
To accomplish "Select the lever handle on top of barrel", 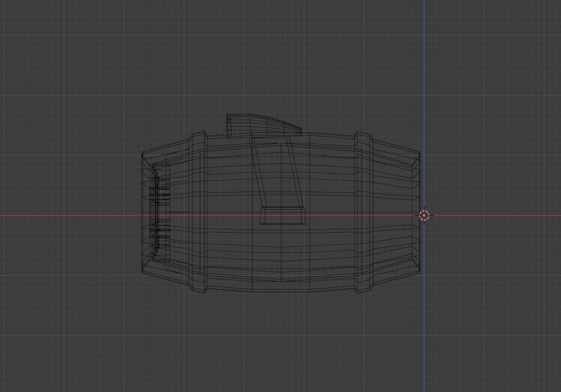I will point(264,126).
